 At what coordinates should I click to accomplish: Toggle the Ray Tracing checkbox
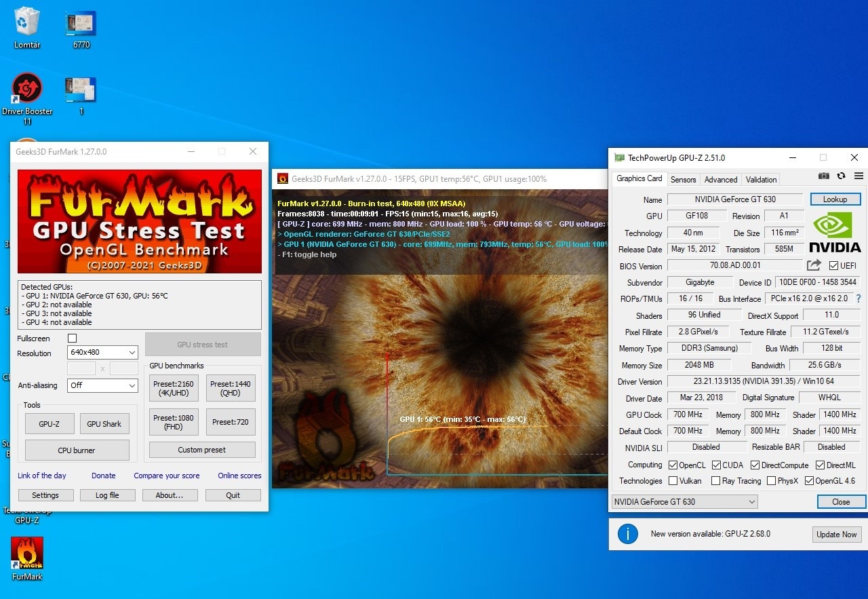(715, 480)
